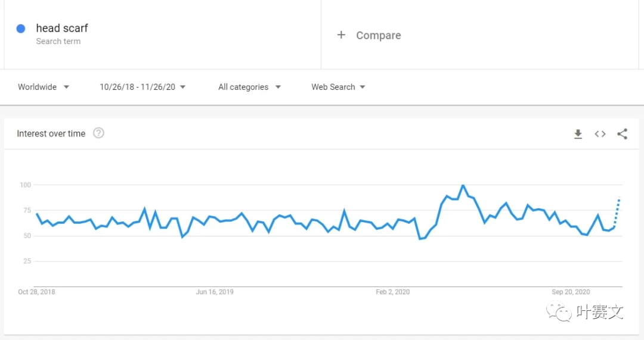
Task: Click the blue dot beside head scarf
Action: tap(21, 29)
